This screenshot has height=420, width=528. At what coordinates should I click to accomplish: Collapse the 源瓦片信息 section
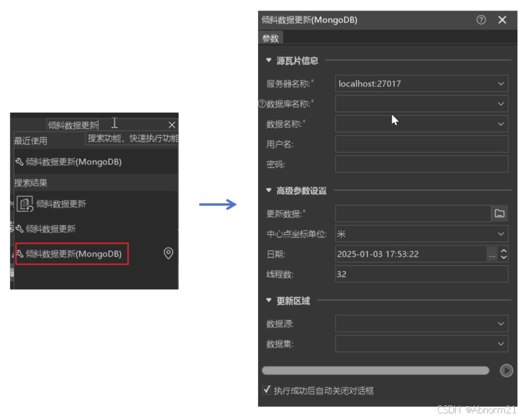(x=269, y=61)
